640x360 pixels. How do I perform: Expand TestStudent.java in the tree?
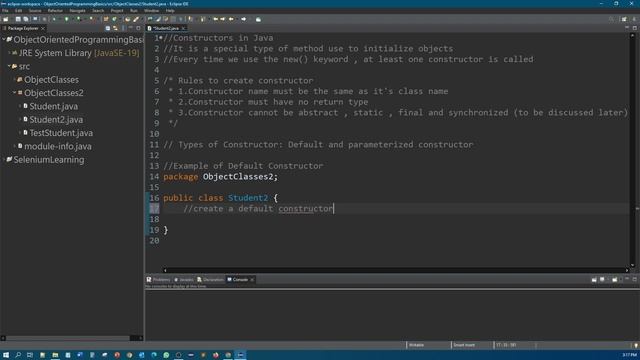pos(20,133)
